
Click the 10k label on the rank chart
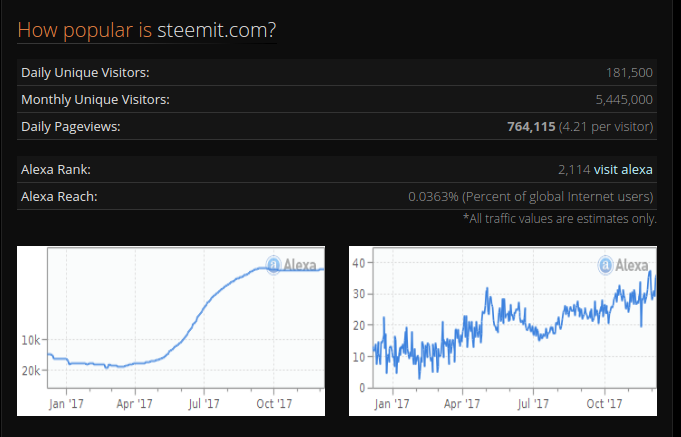pos(30,340)
